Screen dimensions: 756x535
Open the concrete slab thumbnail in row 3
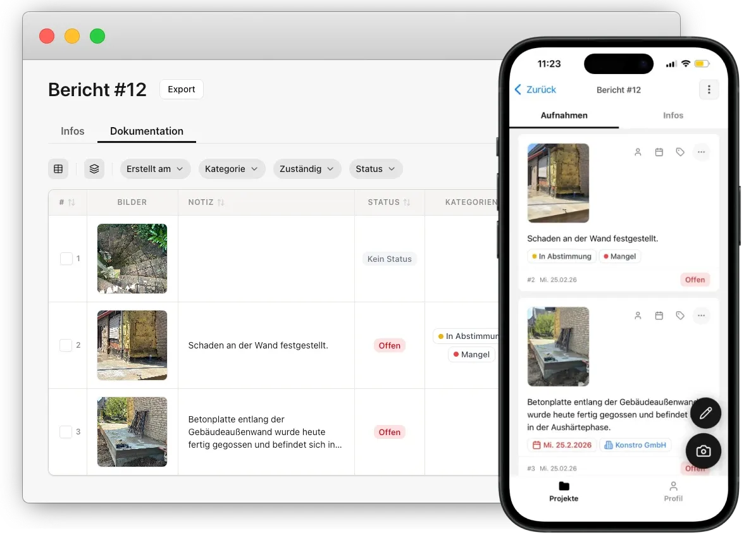pyautogui.click(x=132, y=432)
